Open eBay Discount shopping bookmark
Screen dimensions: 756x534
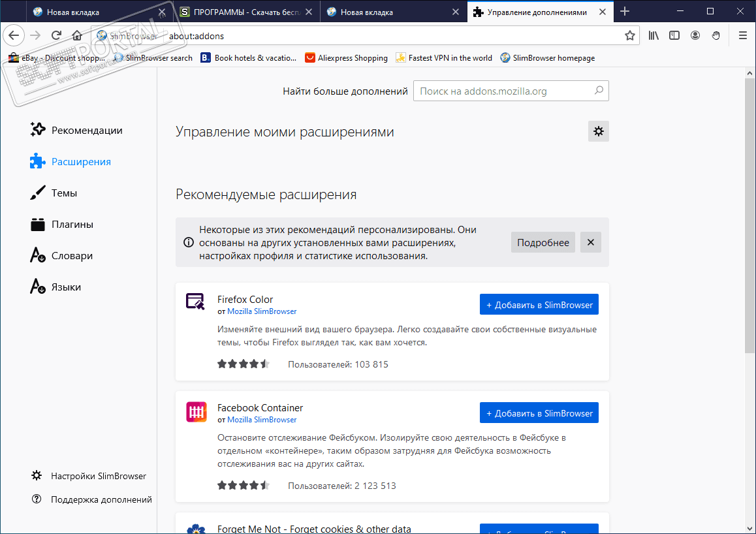57,58
